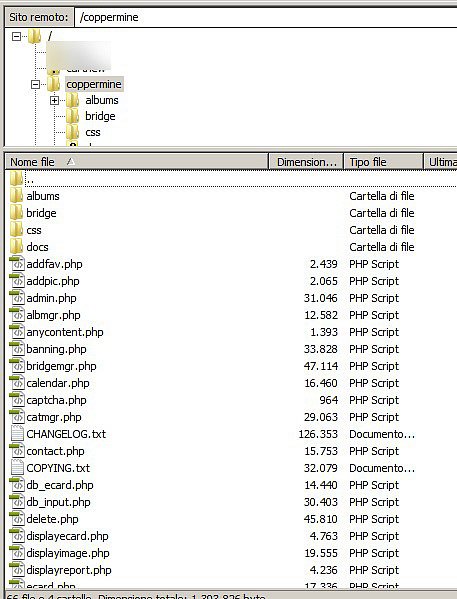
Task: Select the file name CHANGELOG.txt
Action: click(x=66, y=434)
